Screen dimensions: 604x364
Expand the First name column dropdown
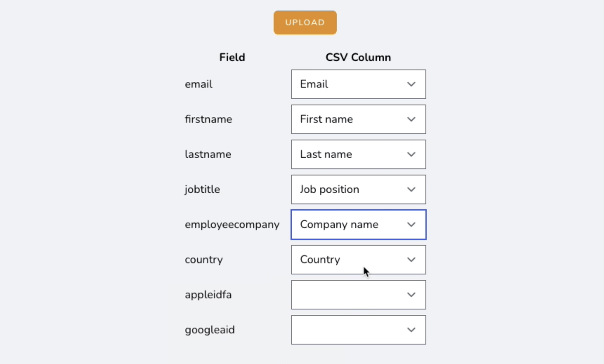pos(358,119)
